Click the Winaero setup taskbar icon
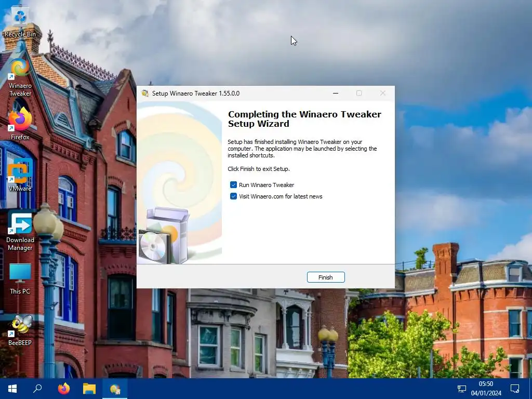This screenshot has width=532, height=399. coord(115,389)
